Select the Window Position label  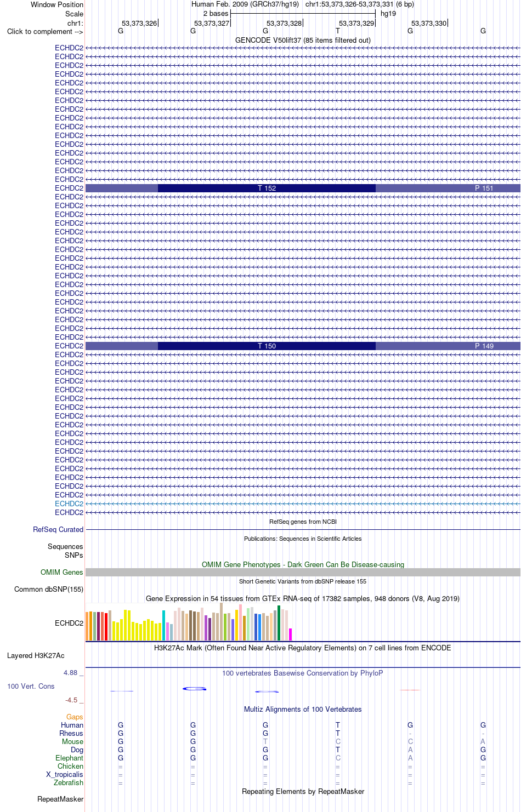57,4
